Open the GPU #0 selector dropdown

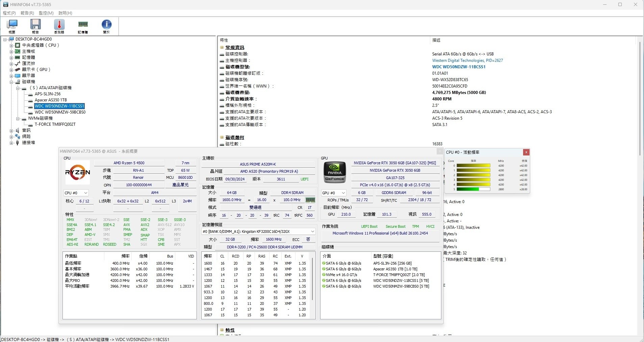pos(334,193)
